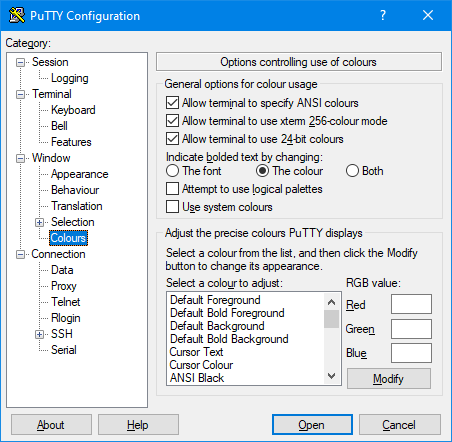Toggle Allow terminal to specify ANSI colours
This screenshot has width=452, height=442.
click(172, 103)
